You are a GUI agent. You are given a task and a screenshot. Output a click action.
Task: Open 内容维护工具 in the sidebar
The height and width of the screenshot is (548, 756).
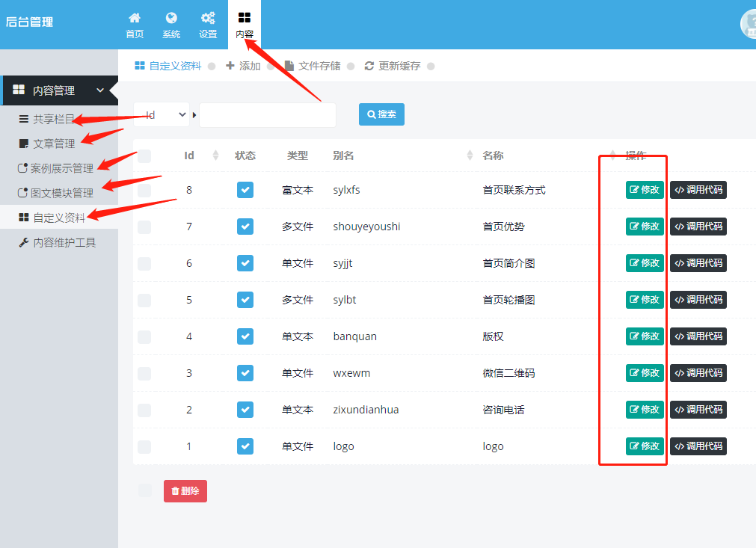pos(59,242)
